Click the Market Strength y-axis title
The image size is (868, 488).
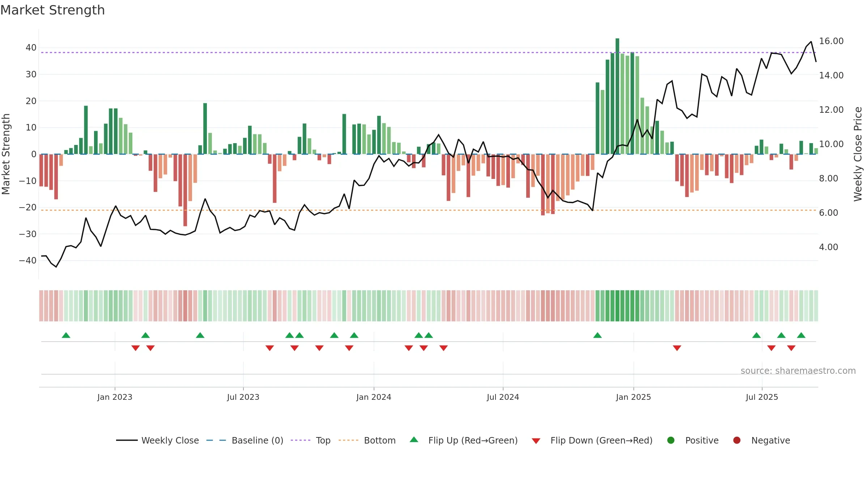coord(6,154)
